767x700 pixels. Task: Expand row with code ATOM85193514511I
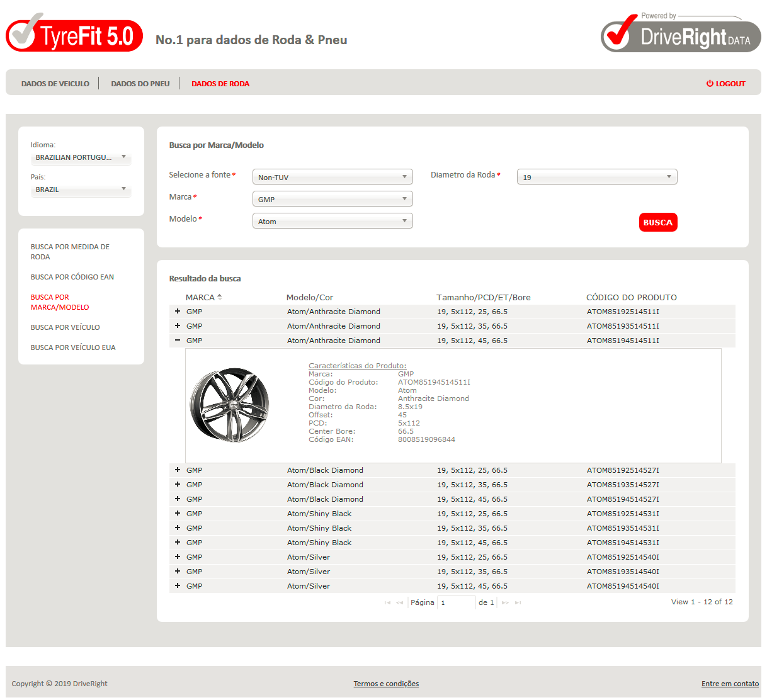(178, 325)
